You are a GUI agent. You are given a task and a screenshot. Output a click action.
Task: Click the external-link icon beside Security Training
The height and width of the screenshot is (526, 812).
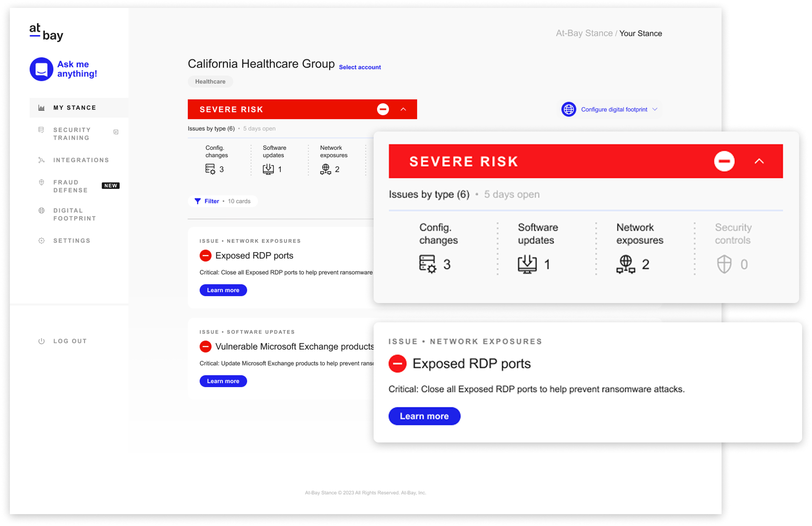click(116, 132)
